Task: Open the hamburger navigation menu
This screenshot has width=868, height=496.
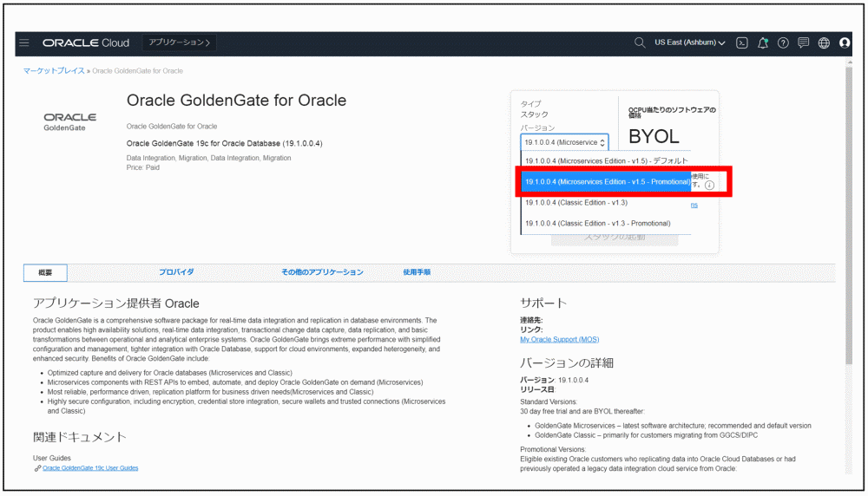Action: pos(23,42)
